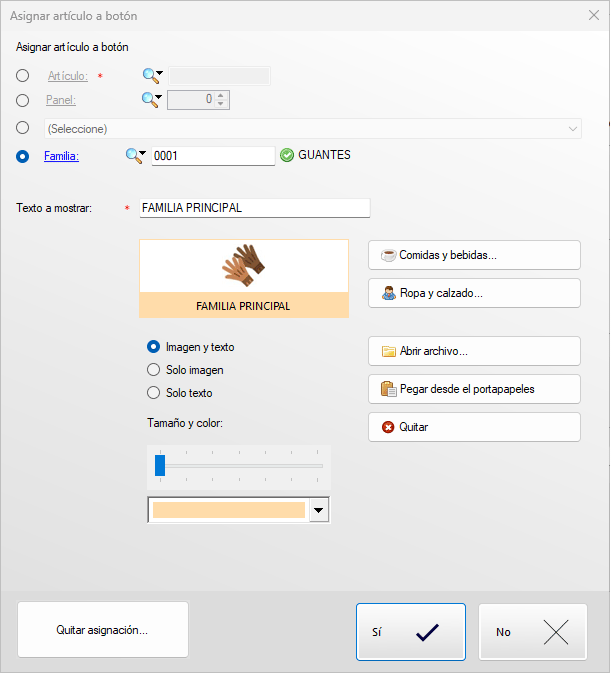Open Comidas y bebidas image gallery
This screenshot has height=673, width=615.
point(474,255)
